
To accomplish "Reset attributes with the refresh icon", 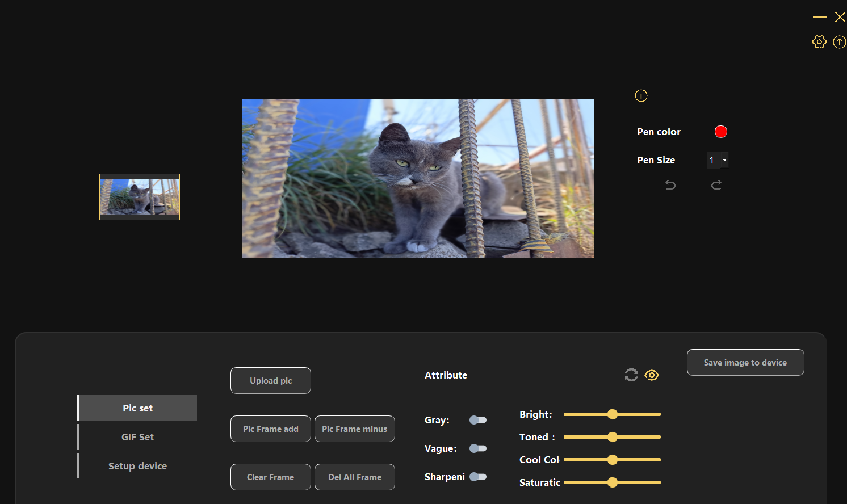I will tap(631, 375).
